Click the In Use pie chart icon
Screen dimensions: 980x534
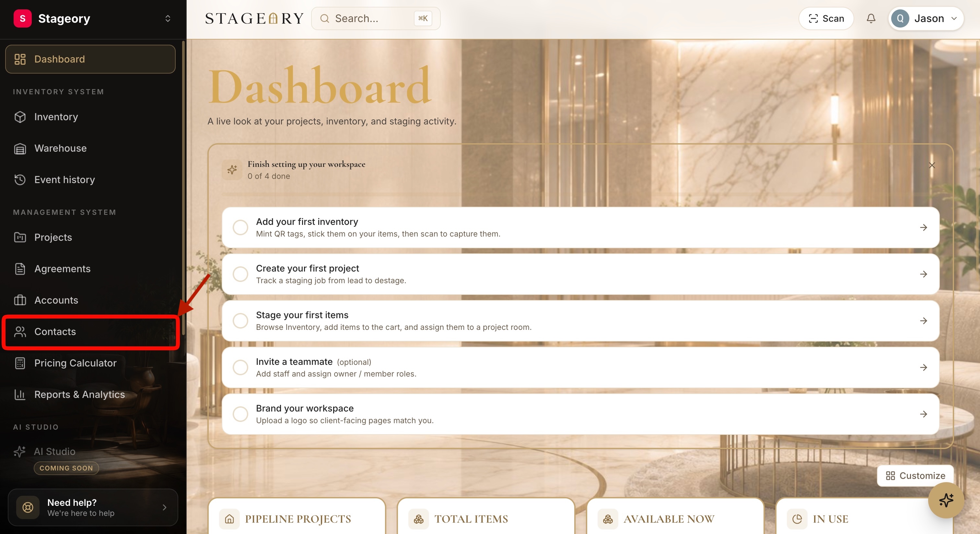[x=797, y=519]
